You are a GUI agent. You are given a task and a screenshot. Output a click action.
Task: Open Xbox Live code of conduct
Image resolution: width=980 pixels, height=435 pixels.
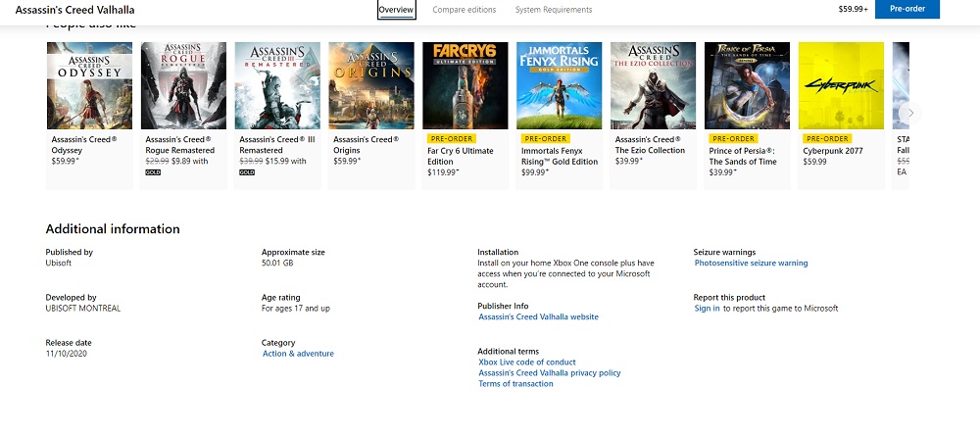point(527,362)
